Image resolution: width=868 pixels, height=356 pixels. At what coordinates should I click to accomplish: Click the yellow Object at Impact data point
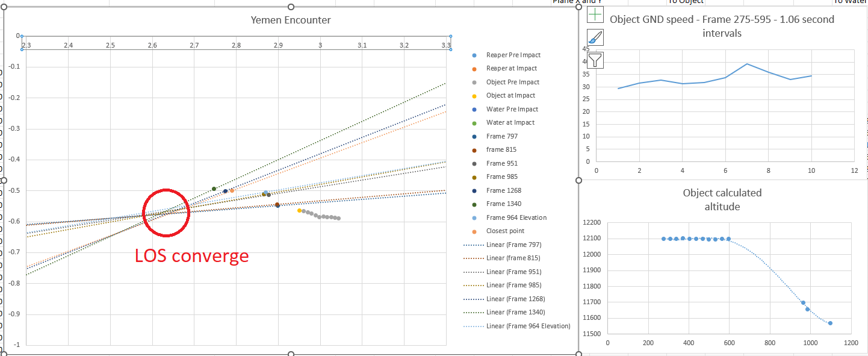[x=299, y=210]
